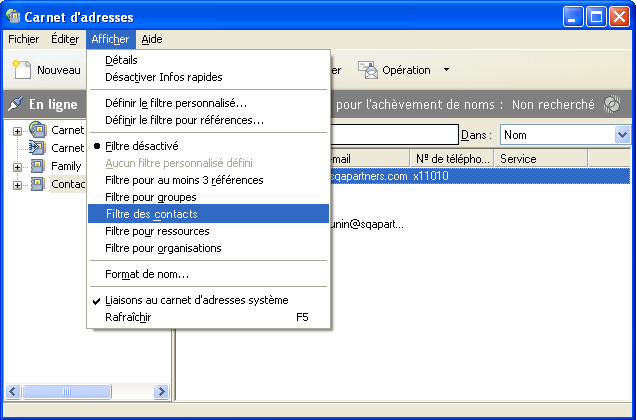The height and width of the screenshot is (420, 636).
Task: Click the tree horizontal scrollbar thumb
Action: [x=67, y=392]
